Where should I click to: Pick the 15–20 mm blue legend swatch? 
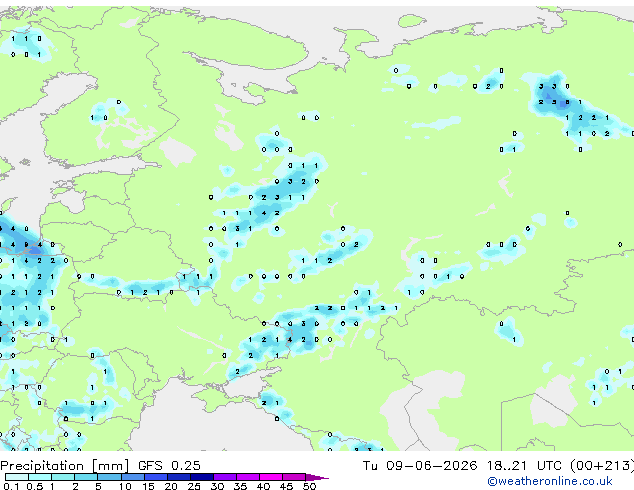156,477
